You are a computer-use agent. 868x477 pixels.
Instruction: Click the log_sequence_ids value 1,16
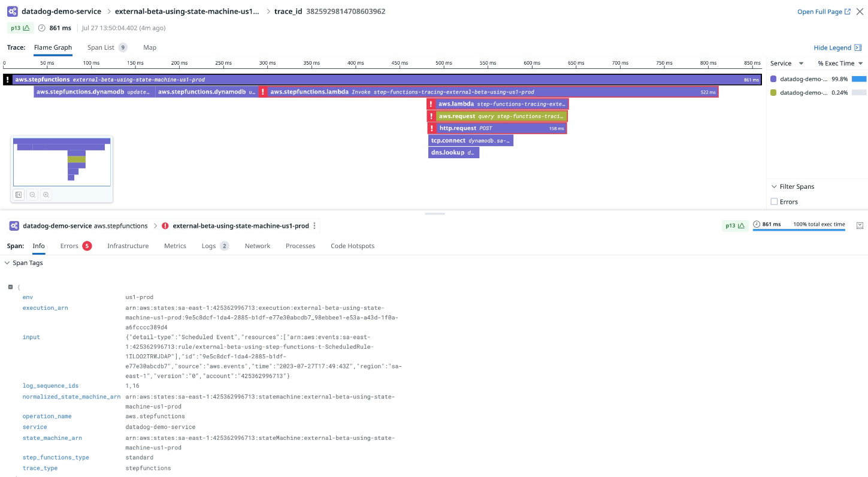pyautogui.click(x=132, y=386)
